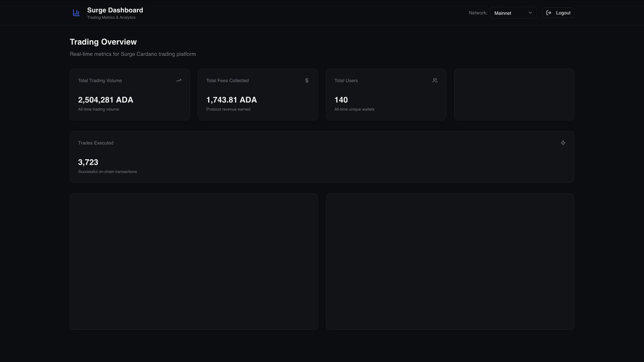Click the 3,723 trades value
This screenshot has width=644, height=362.
click(88, 162)
